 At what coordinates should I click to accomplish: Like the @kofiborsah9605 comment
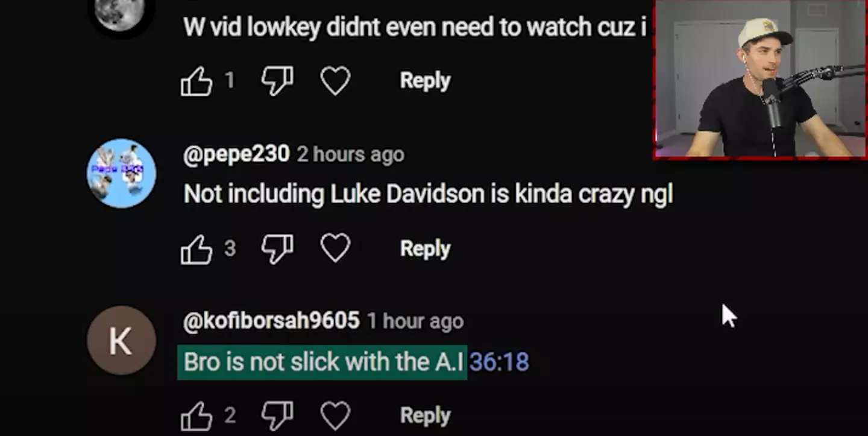click(x=197, y=415)
